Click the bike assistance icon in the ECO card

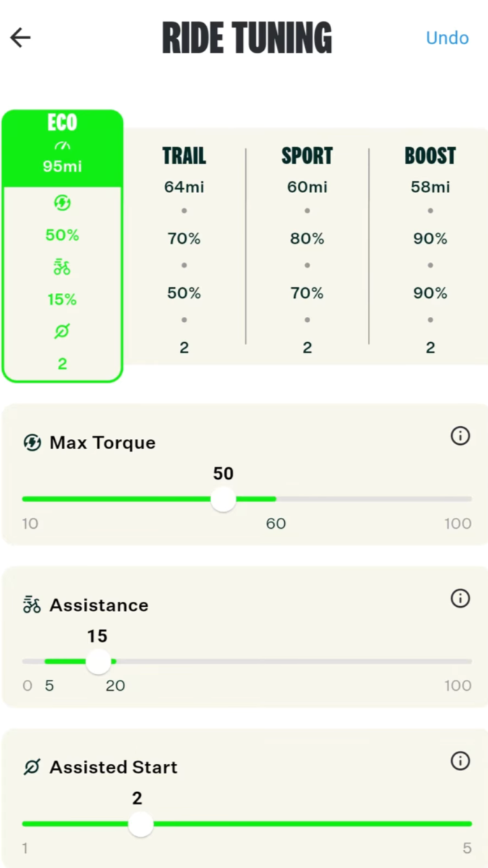pos(62,267)
